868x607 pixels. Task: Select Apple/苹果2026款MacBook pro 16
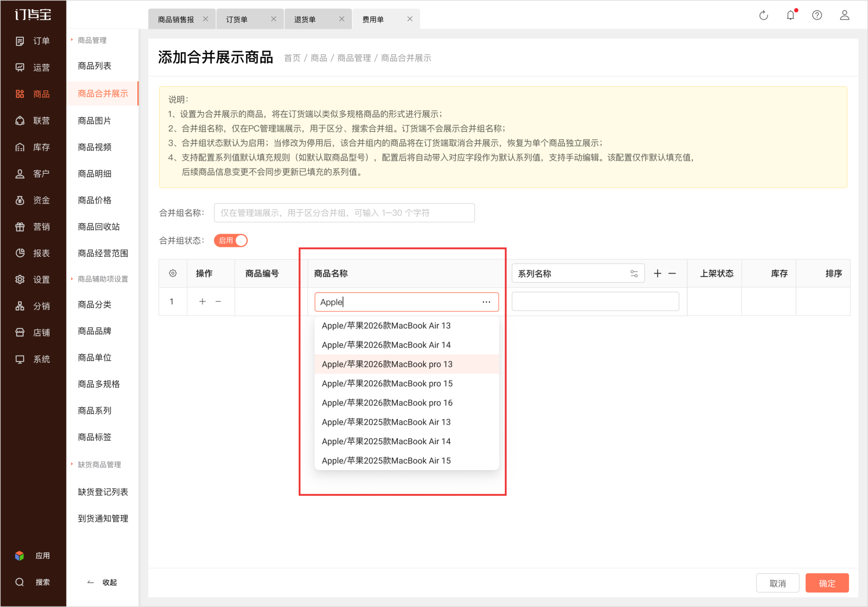click(x=407, y=403)
